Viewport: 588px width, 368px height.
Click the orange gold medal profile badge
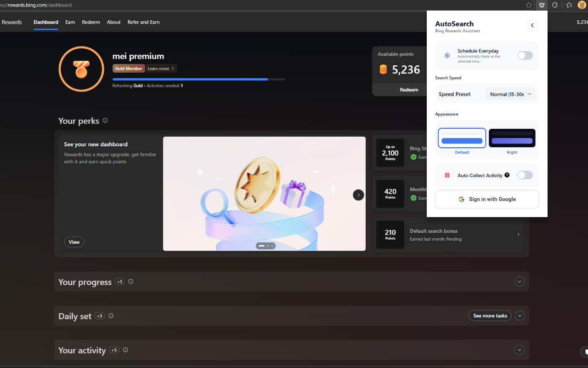coord(81,69)
